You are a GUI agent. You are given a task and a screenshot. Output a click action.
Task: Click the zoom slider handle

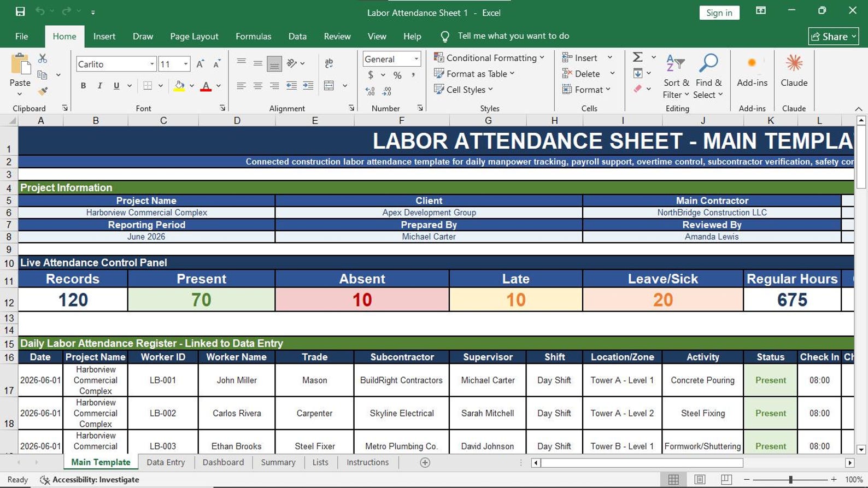click(x=790, y=479)
